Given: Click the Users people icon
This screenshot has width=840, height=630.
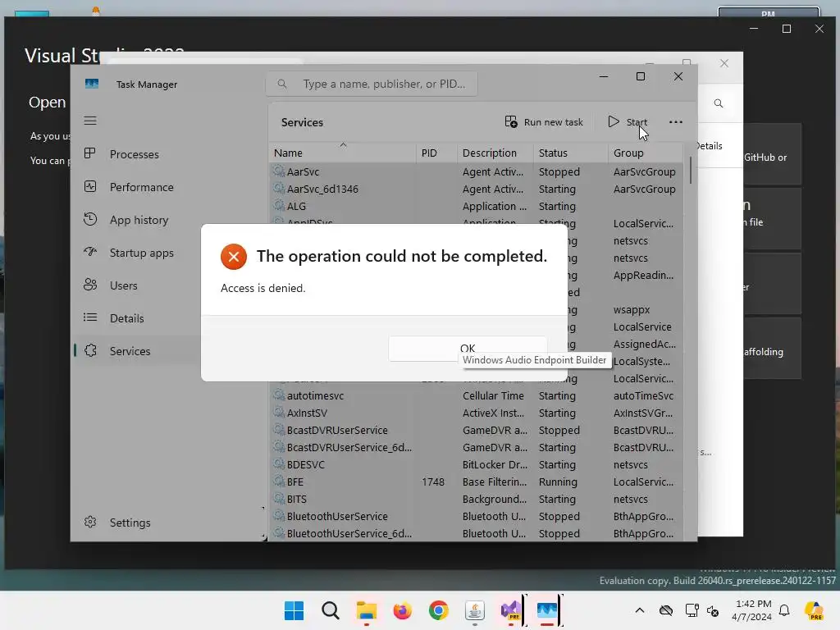Looking at the screenshot, I should point(90,285).
